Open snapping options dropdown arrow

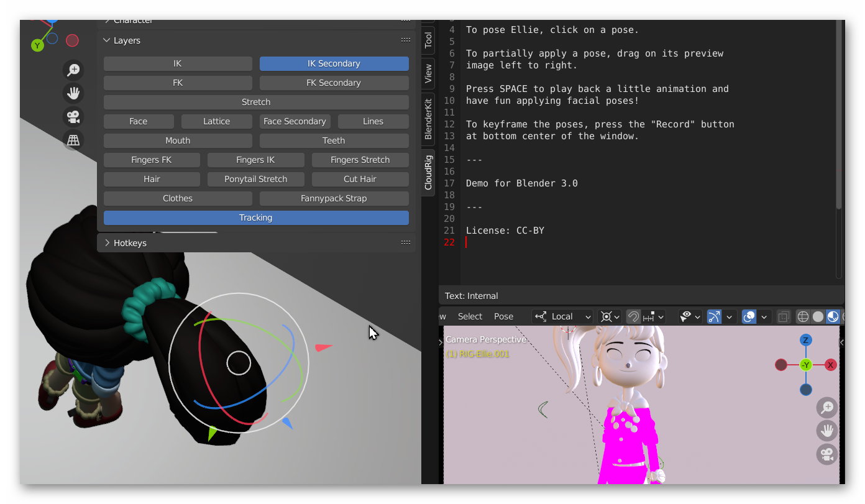[660, 316]
